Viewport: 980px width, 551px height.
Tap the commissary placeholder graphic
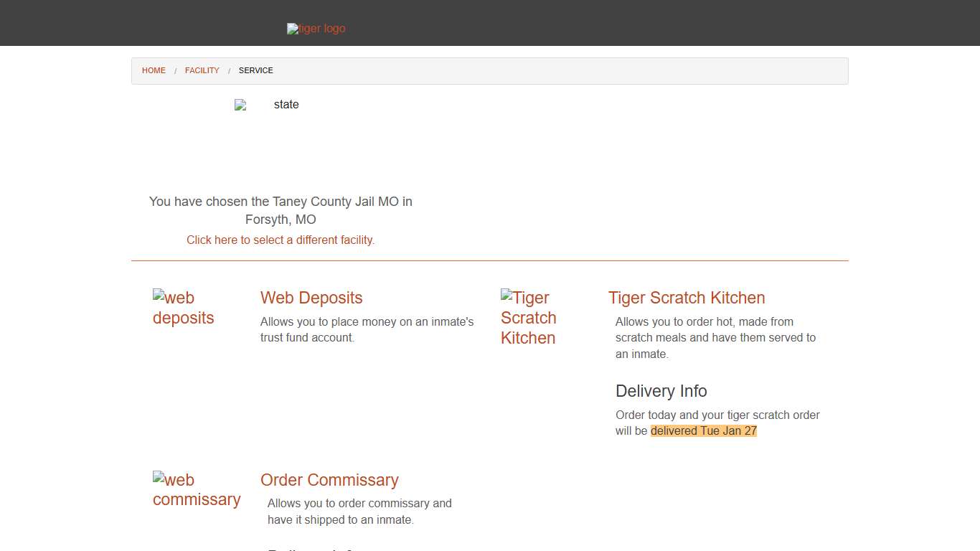(197, 489)
